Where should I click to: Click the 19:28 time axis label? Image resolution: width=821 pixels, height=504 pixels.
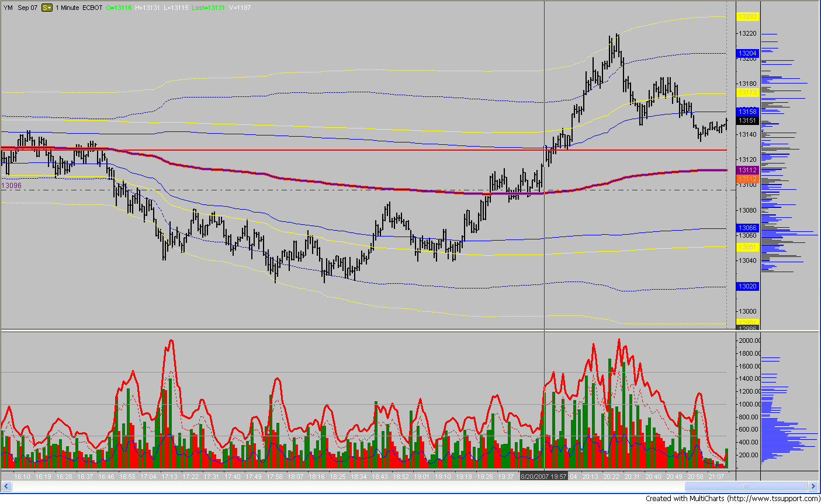485,477
